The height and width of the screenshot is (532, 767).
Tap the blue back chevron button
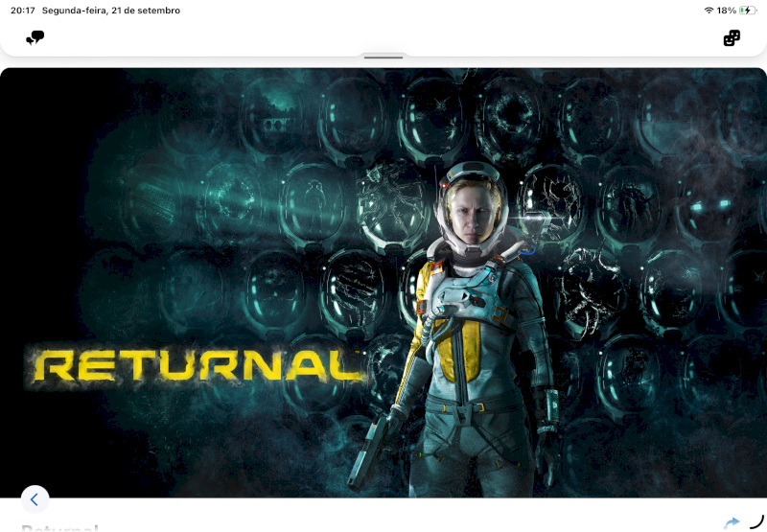click(x=35, y=499)
